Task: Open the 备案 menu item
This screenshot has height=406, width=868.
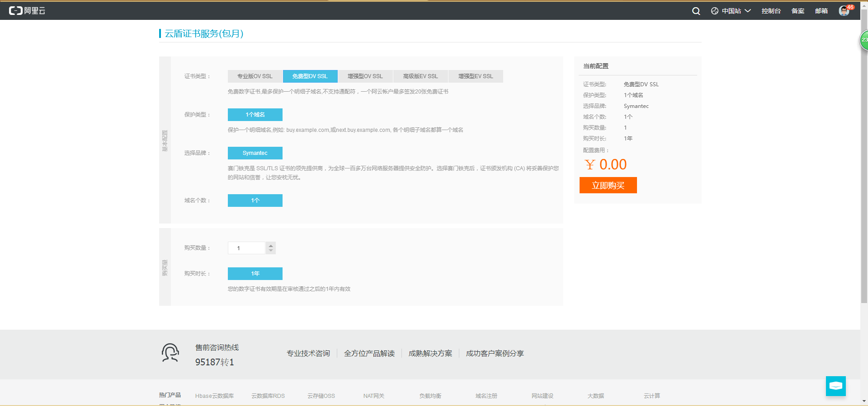Action: tap(797, 11)
